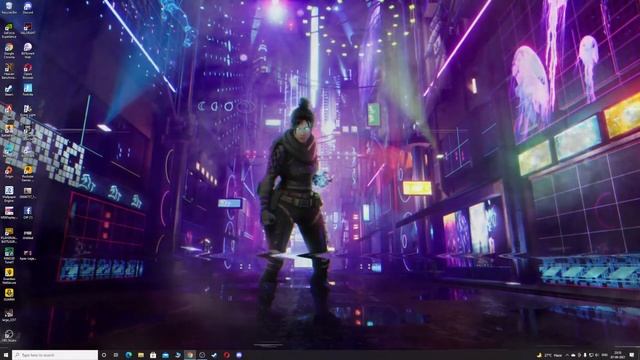Open Discord from the taskbar
This screenshot has width=640, height=360.
[x=239, y=355]
